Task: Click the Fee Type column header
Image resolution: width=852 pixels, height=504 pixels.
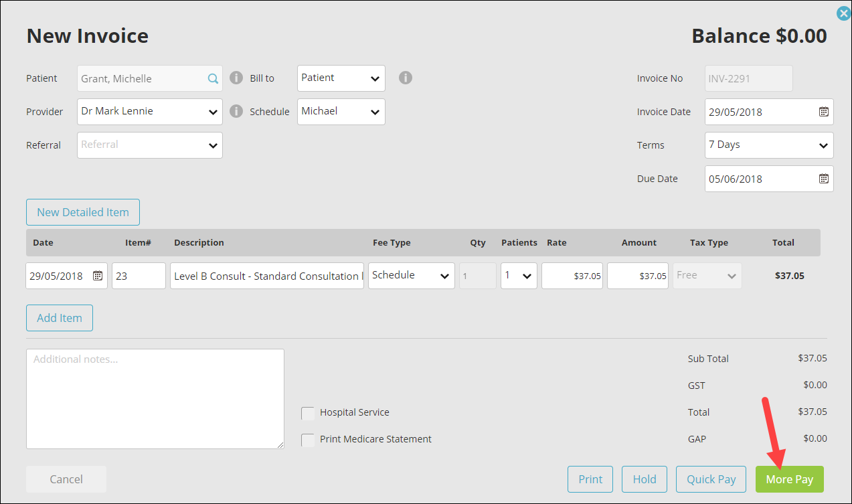Action: pos(392,243)
